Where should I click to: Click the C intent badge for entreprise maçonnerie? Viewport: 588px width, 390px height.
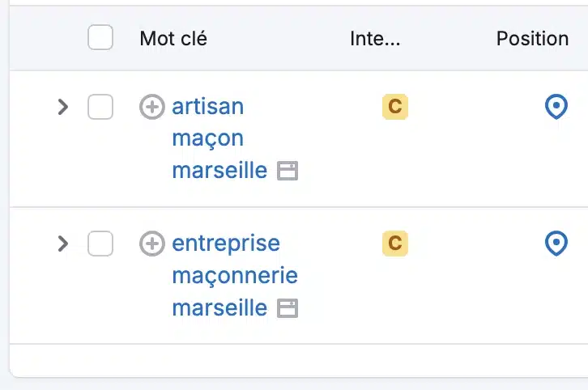point(395,244)
